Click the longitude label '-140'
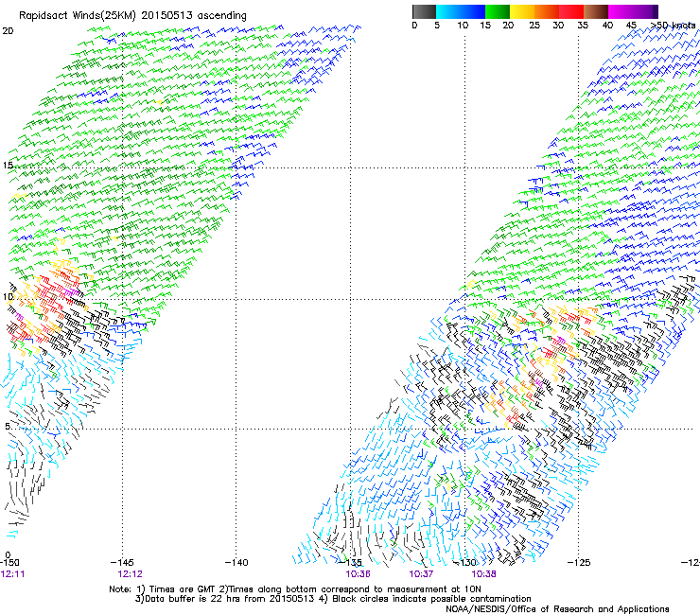This screenshot has height=615, width=700. tap(236, 562)
